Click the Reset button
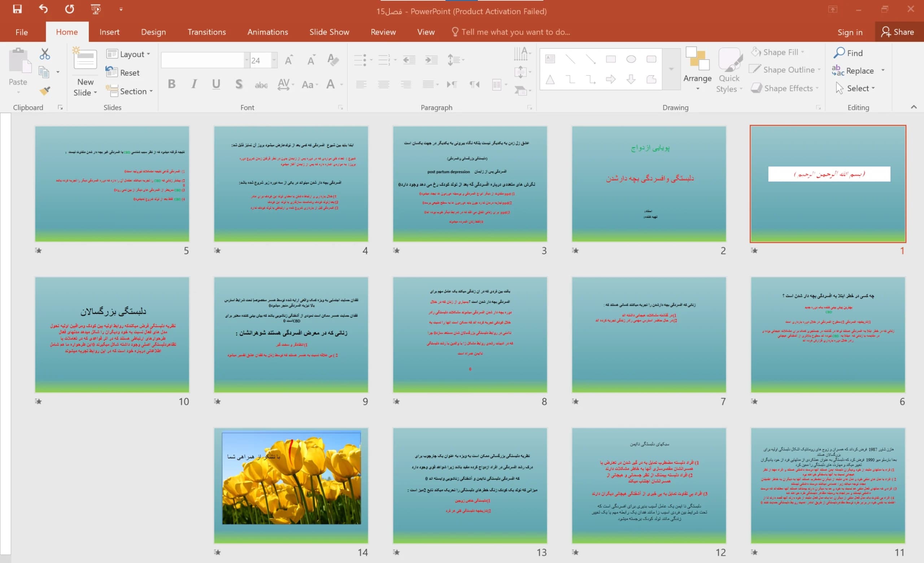This screenshot has height=563, width=924. pyautogui.click(x=123, y=72)
